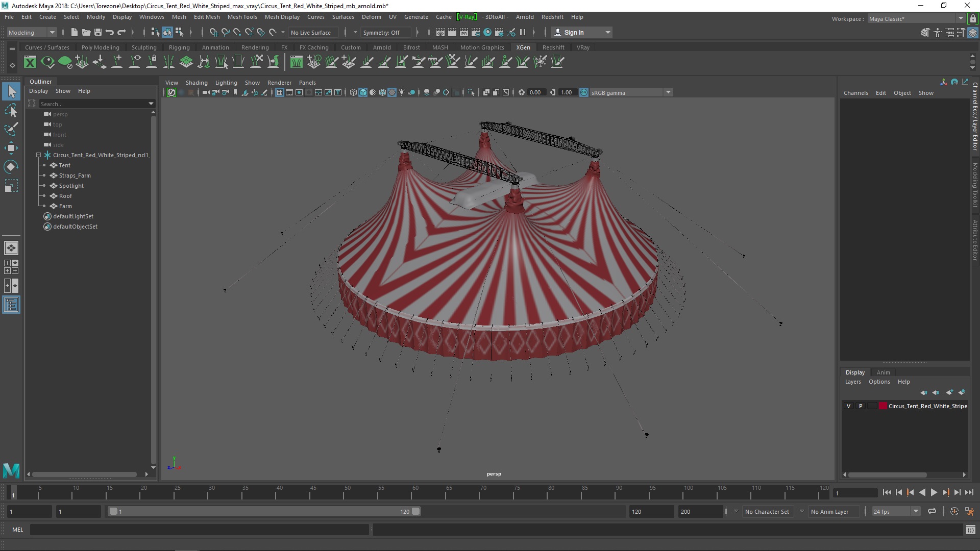Click the playback range slider bar

[x=264, y=511]
